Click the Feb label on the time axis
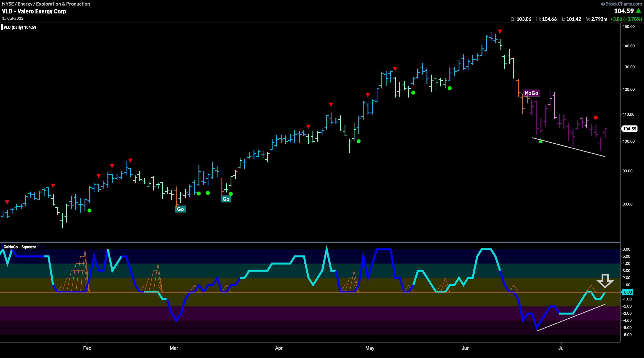 click(87, 348)
